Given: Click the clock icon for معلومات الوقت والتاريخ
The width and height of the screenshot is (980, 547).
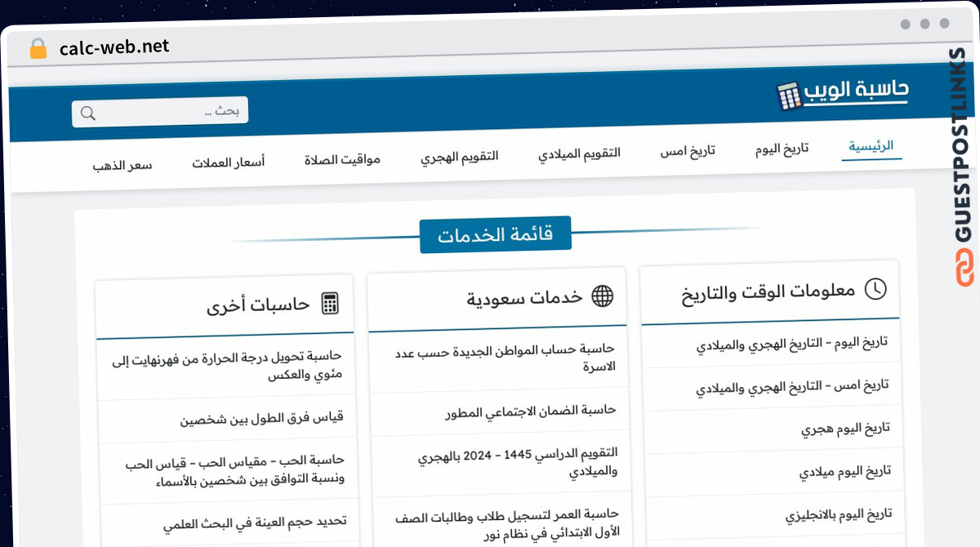Looking at the screenshot, I should [875, 288].
